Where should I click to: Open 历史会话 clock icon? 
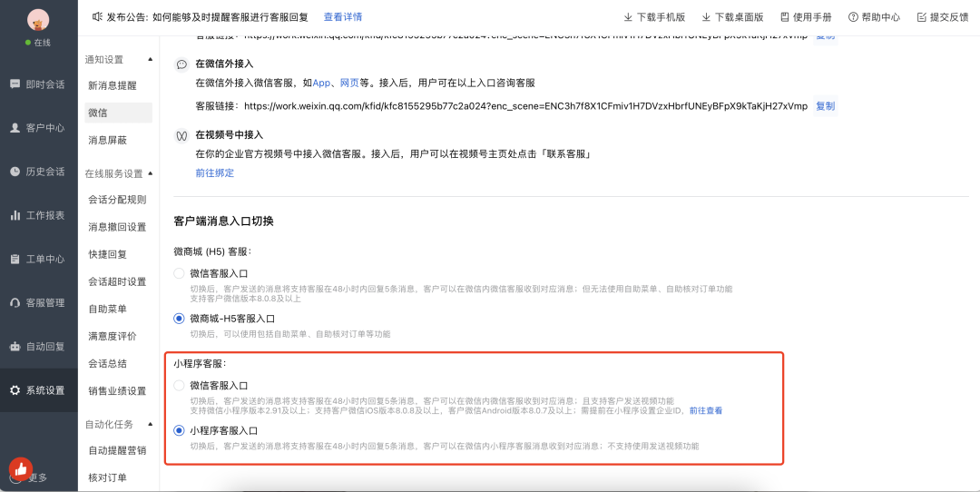pos(15,172)
